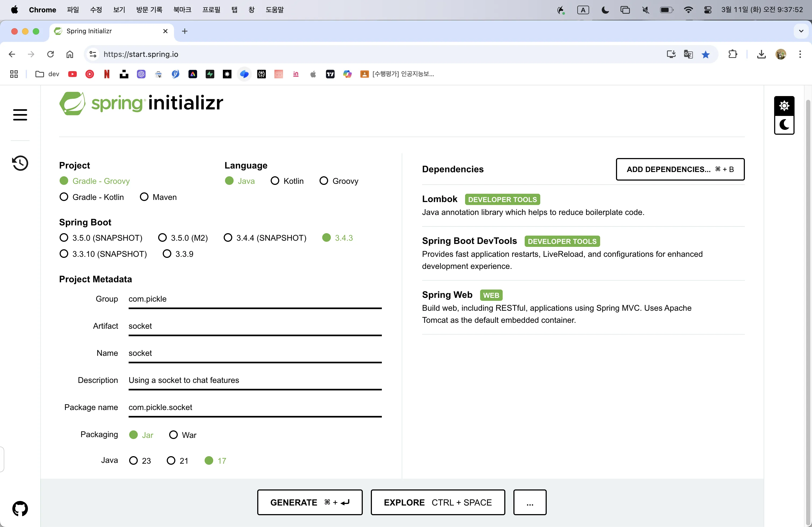
Task: Click the ADD DEPENDENCIES button
Action: coord(680,169)
